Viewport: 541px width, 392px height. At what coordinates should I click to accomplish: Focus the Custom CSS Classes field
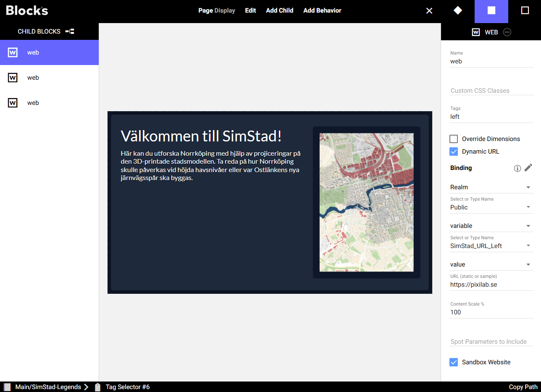coord(491,91)
